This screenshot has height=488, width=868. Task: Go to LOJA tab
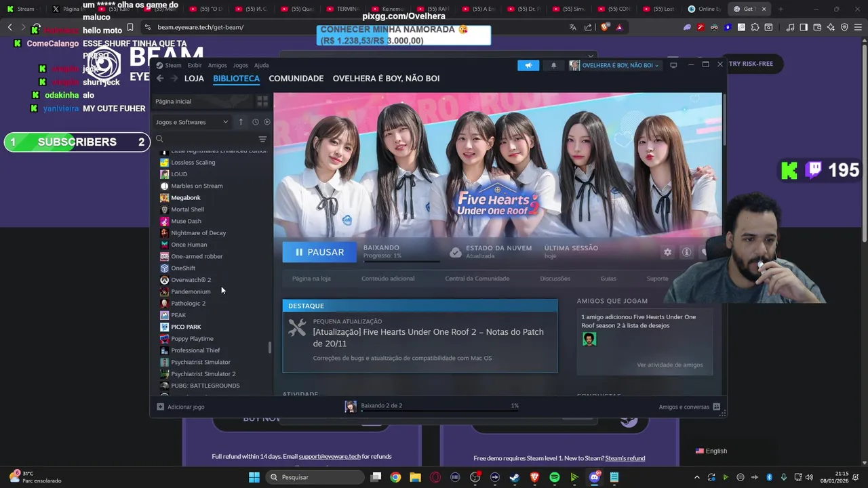(194, 79)
